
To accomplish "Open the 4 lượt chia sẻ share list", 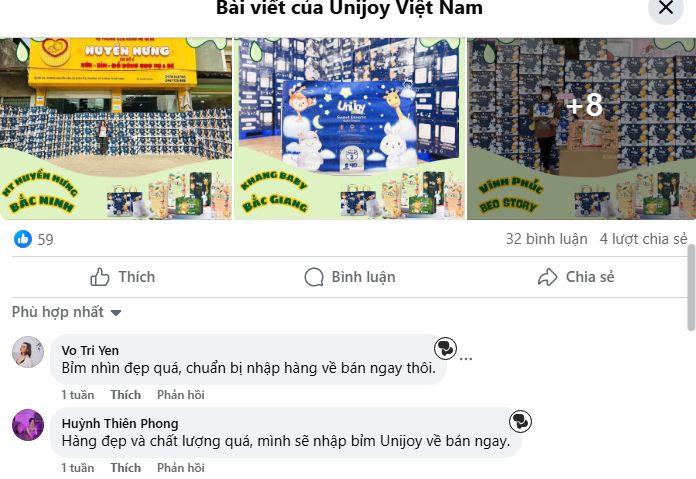I will click(x=643, y=239).
